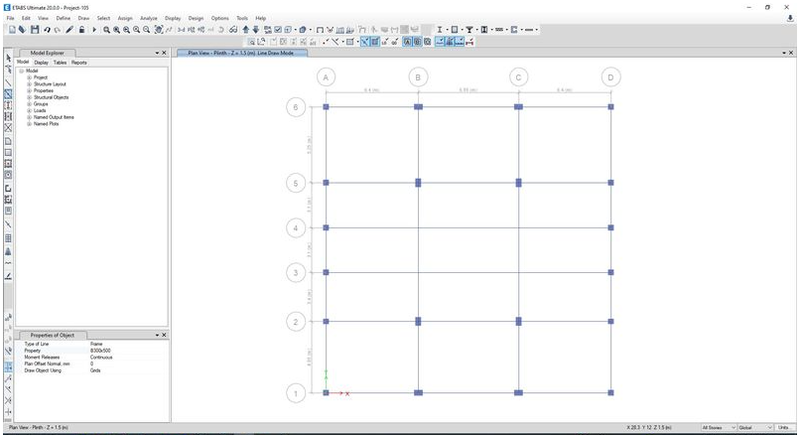
Task: Choose the Draw Beam/Column/Brace line tool
Action: 8,82
